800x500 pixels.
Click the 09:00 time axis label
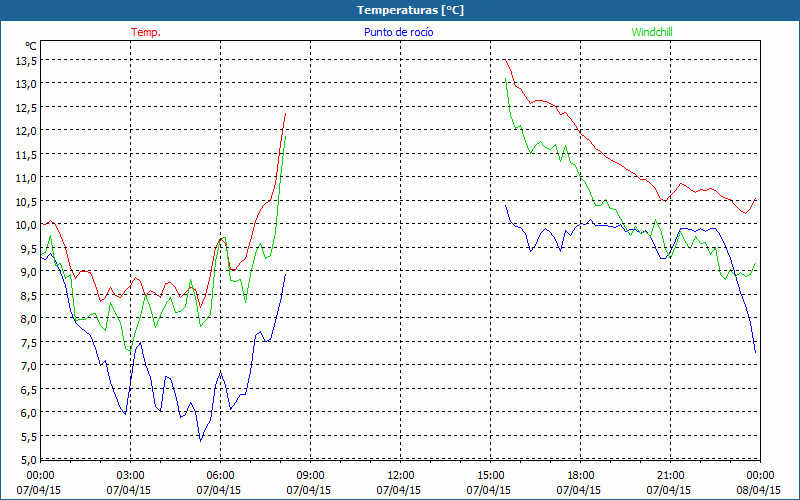(310, 475)
